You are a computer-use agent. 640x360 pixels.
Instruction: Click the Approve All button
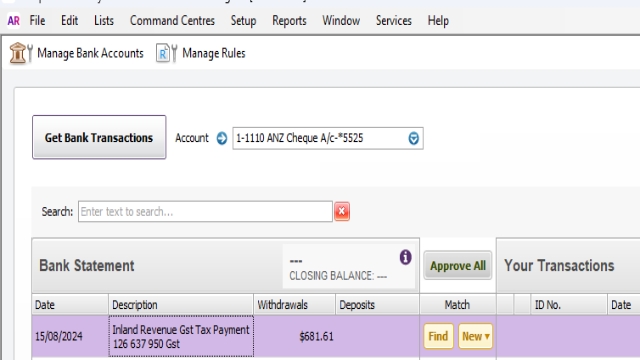coord(458,265)
